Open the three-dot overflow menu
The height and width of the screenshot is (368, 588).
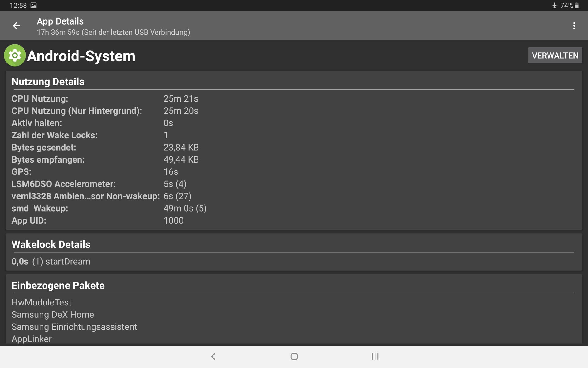click(574, 26)
